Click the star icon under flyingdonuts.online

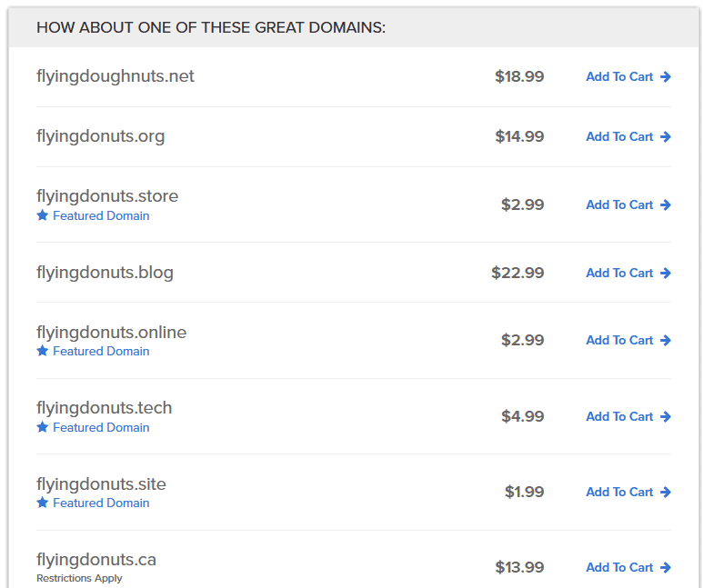pos(43,351)
